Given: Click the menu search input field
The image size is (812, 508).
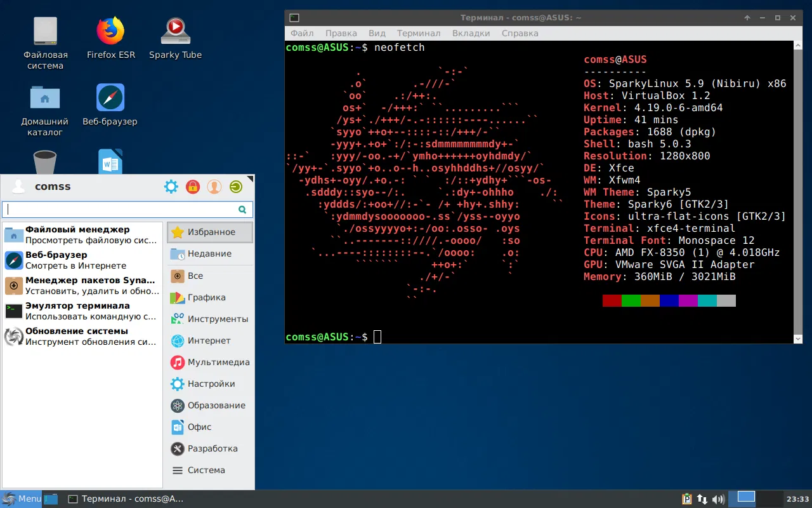Looking at the screenshot, I should 128,210.
